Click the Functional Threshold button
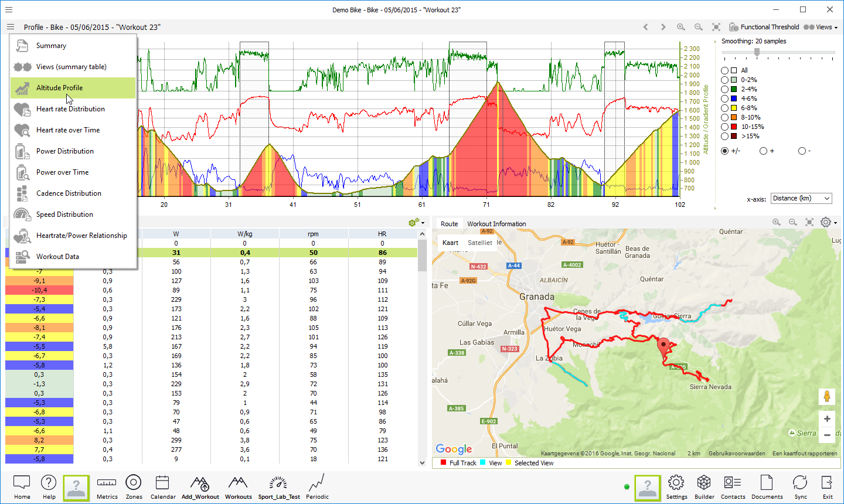The height and width of the screenshot is (504, 844). pyautogui.click(x=764, y=27)
